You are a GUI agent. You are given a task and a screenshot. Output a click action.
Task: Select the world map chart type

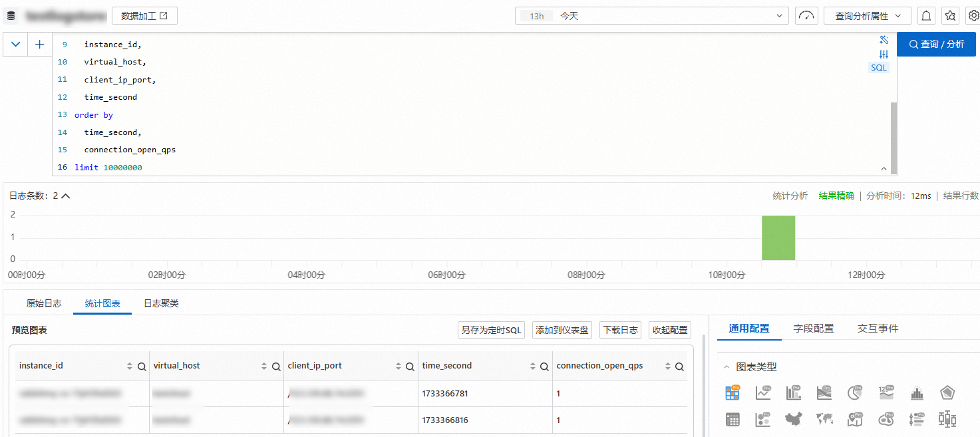tap(824, 419)
